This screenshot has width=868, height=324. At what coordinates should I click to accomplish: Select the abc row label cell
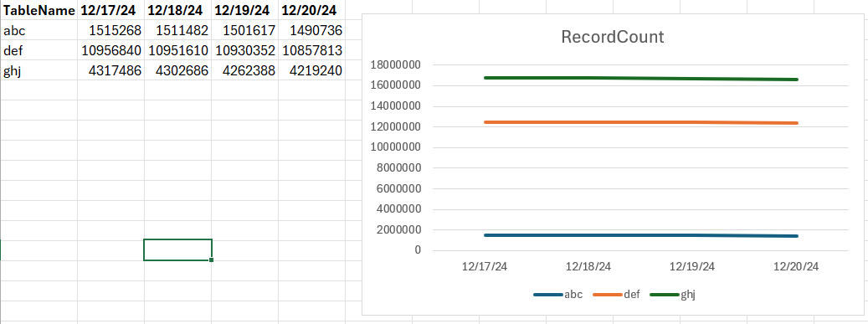pyautogui.click(x=39, y=30)
